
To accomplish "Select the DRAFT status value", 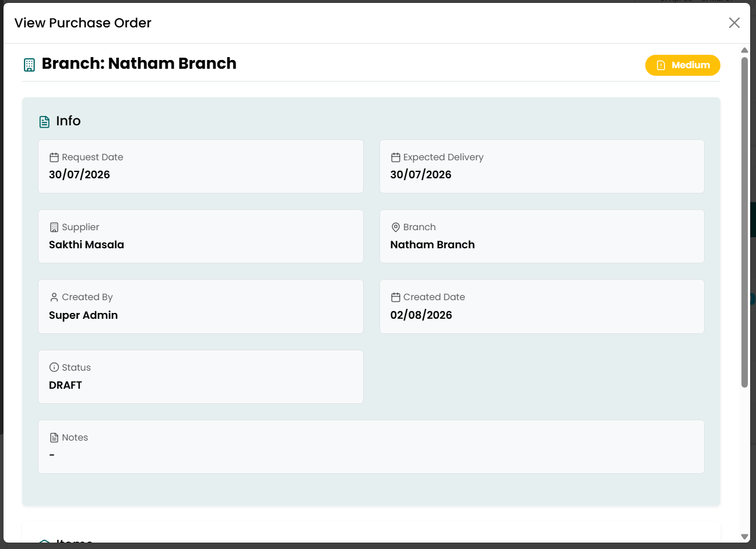I will (x=65, y=385).
